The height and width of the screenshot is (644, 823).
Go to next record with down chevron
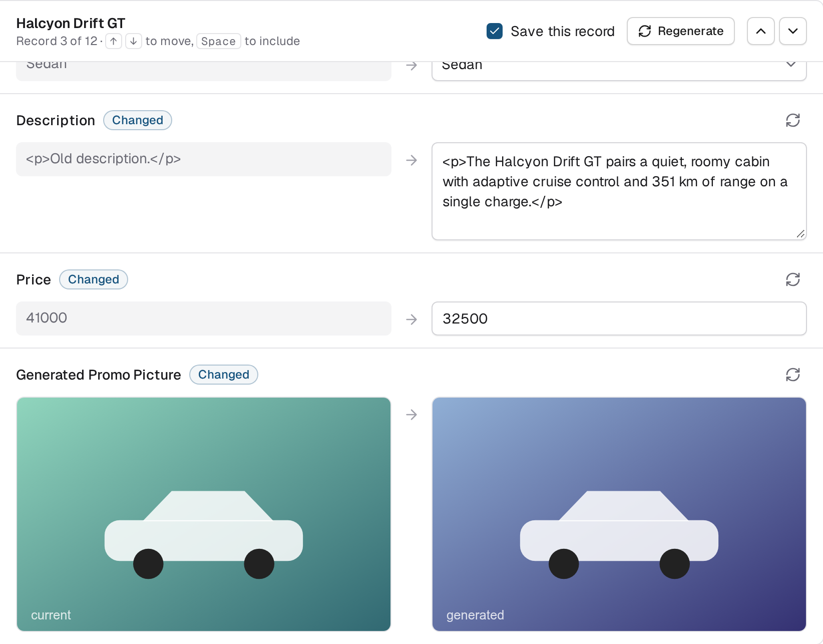click(793, 31)
